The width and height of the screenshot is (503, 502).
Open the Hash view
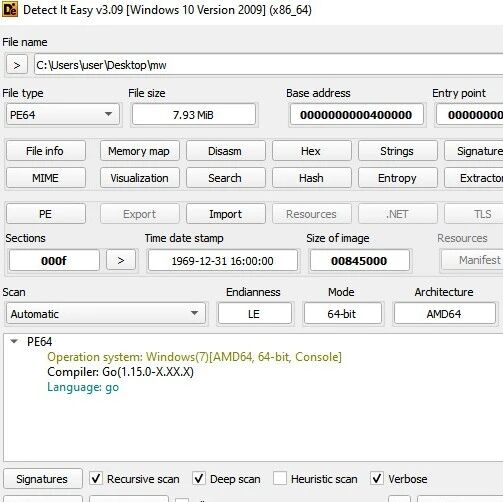(311, 178)
